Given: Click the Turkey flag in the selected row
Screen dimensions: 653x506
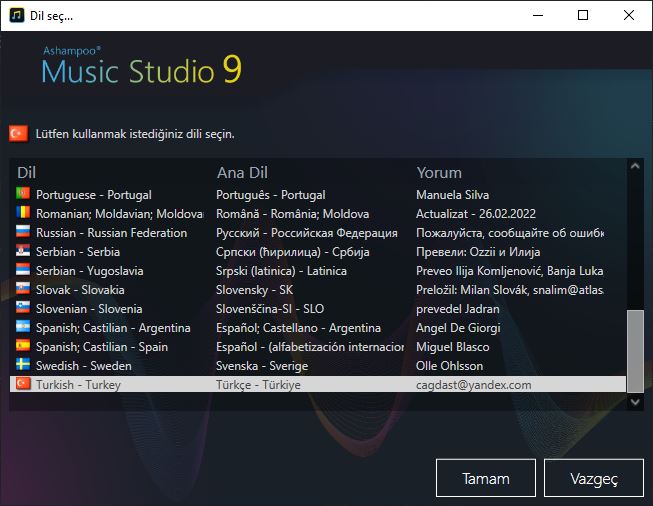Looking at the screenshot, I should click(23, 384).
